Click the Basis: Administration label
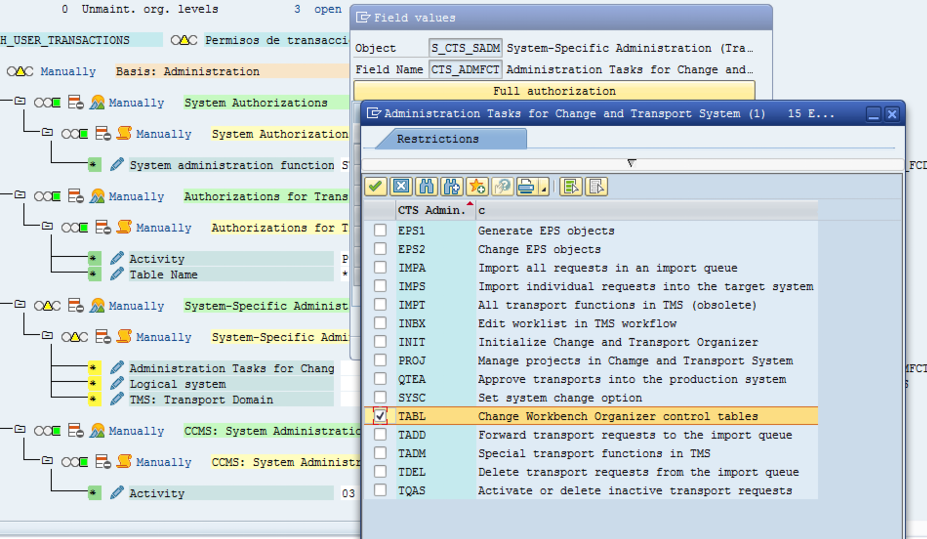This screenshot has width=927, height=539. pyautogui.click(x=187, y=72)
